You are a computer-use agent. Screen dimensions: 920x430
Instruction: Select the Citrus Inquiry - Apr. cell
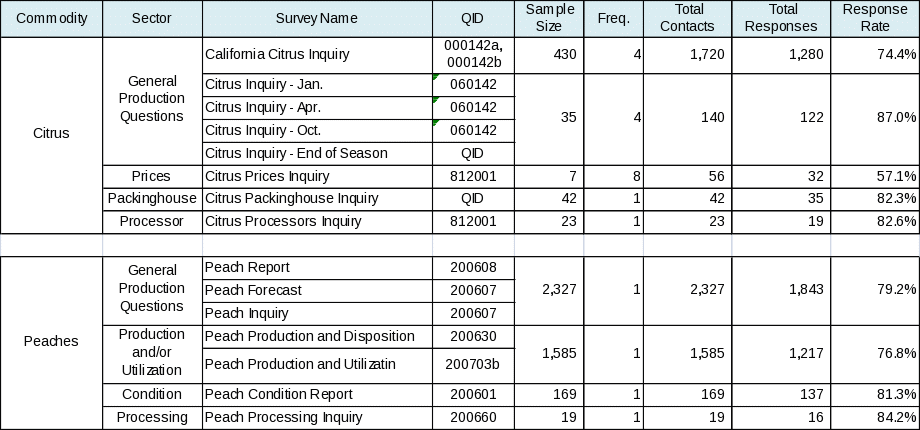coord(317,108)
